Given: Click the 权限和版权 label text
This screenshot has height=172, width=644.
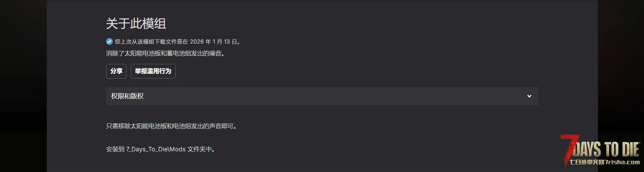Looking at the screenshot, I should [x=127, y=96].
